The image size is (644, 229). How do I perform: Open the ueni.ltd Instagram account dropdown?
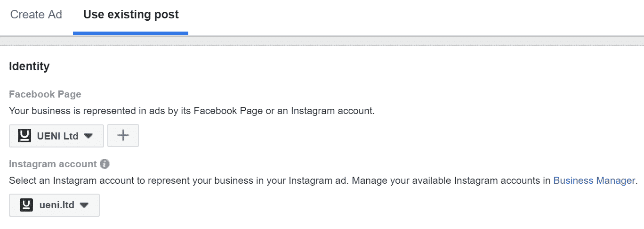pyautogui.click(x=55, y=205)
